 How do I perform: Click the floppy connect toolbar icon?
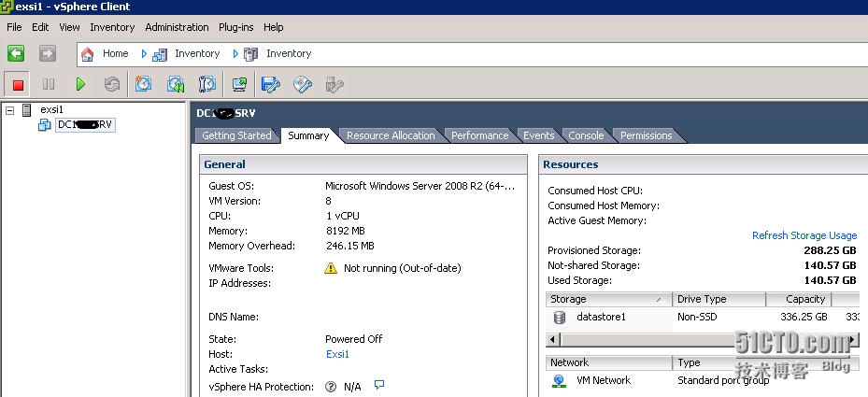[x=271, y=84]
